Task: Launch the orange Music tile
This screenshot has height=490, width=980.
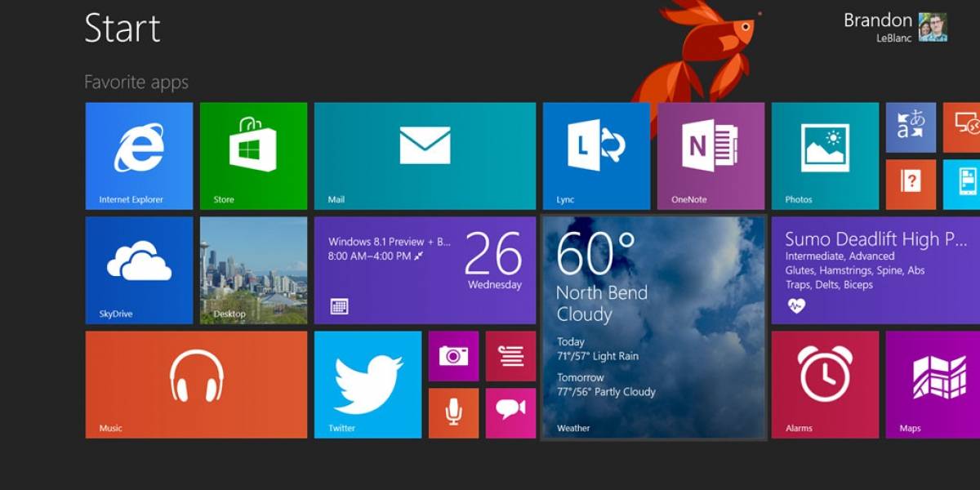Action: (x=196, y=385)
